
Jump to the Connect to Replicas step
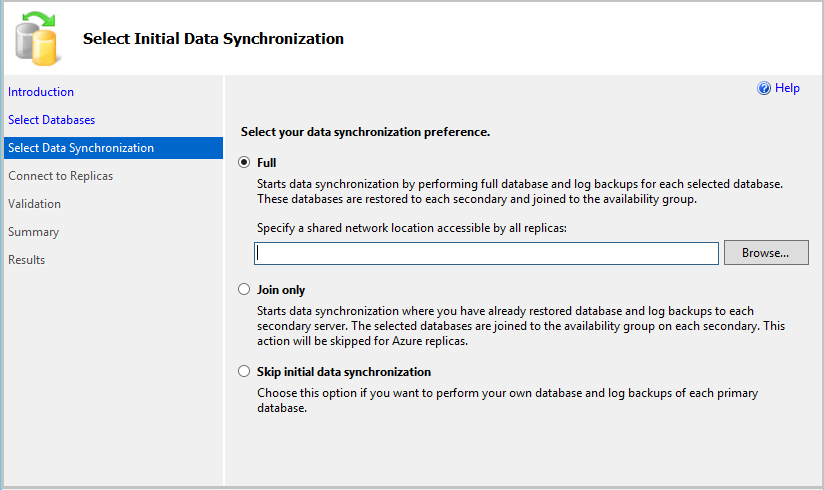60,176
